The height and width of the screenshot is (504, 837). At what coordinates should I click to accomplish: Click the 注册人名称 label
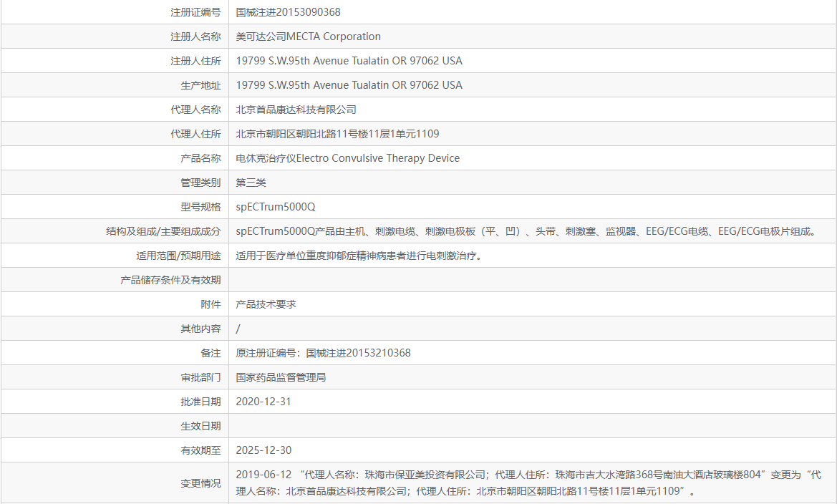(195, 37)
